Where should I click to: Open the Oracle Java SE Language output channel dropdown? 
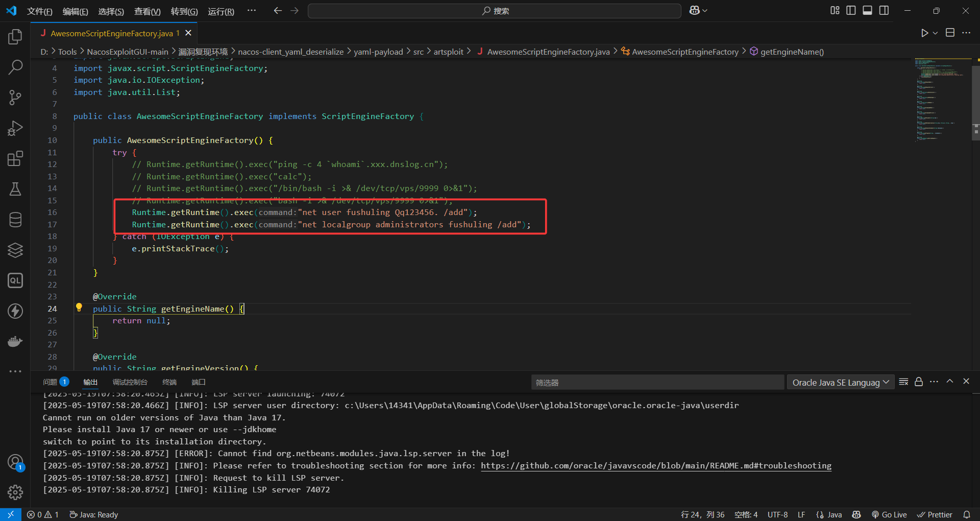[x=841, y=383]
